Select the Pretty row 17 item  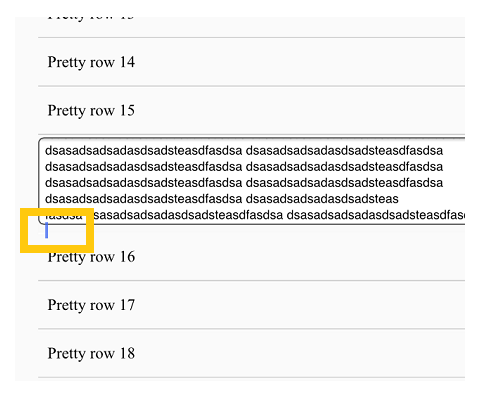tap(251, 305)
